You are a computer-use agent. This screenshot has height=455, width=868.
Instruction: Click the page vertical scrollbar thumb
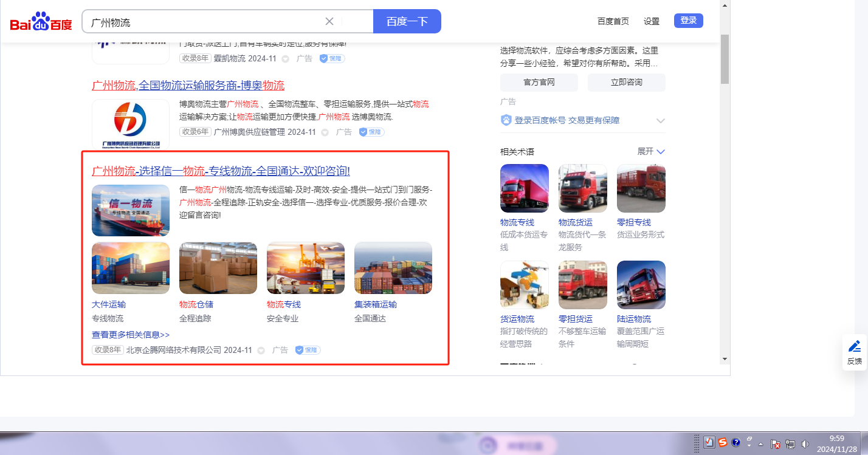(725, 59)
